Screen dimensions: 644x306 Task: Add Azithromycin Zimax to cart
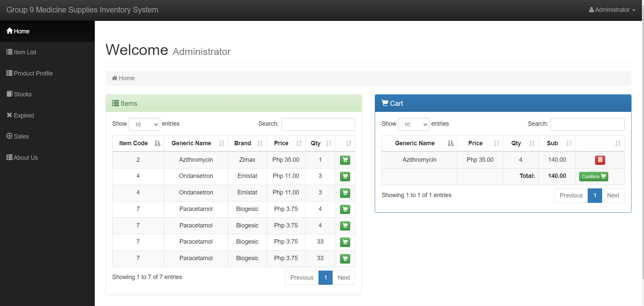click(x=345, y=160)
